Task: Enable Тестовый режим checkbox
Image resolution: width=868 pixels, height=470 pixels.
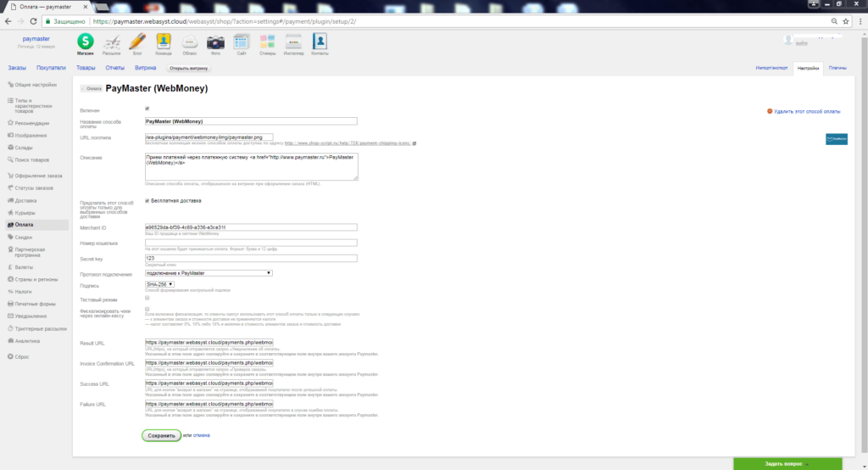Action: pyautogui.click(x=147, y=298)
